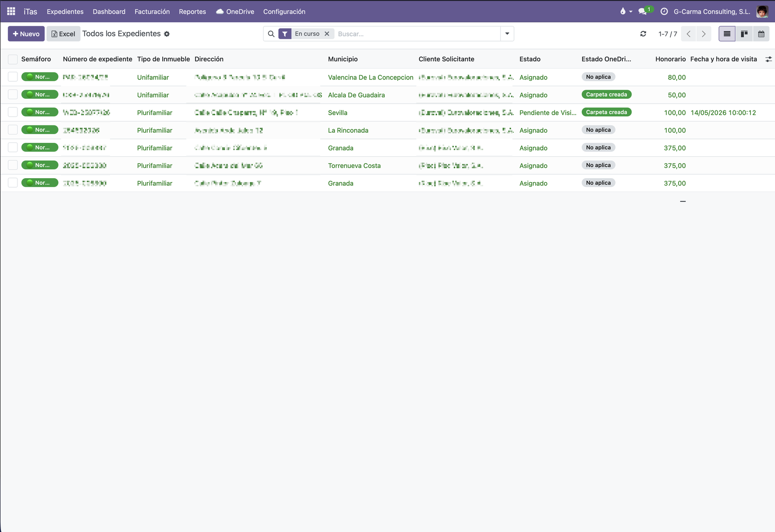This screenshot has height=532, width=775.
Task: Sort by Fecha y hora de visita header
Action: coord(724,59)
